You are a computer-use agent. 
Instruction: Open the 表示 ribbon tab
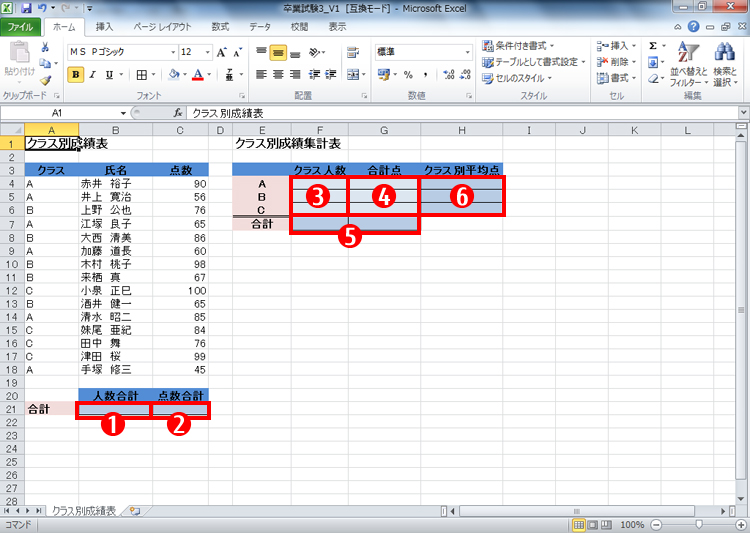[337, 27]
